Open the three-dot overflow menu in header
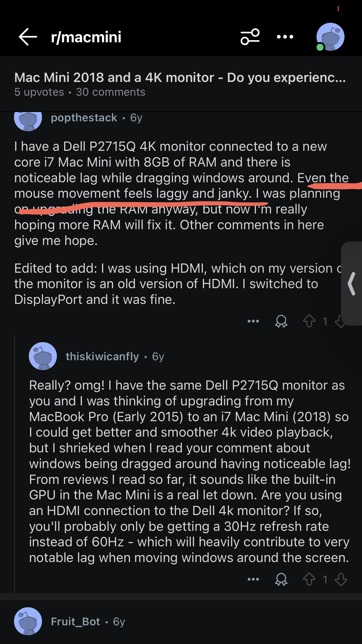This screenshot has height=644, width=362. point(285,37)
